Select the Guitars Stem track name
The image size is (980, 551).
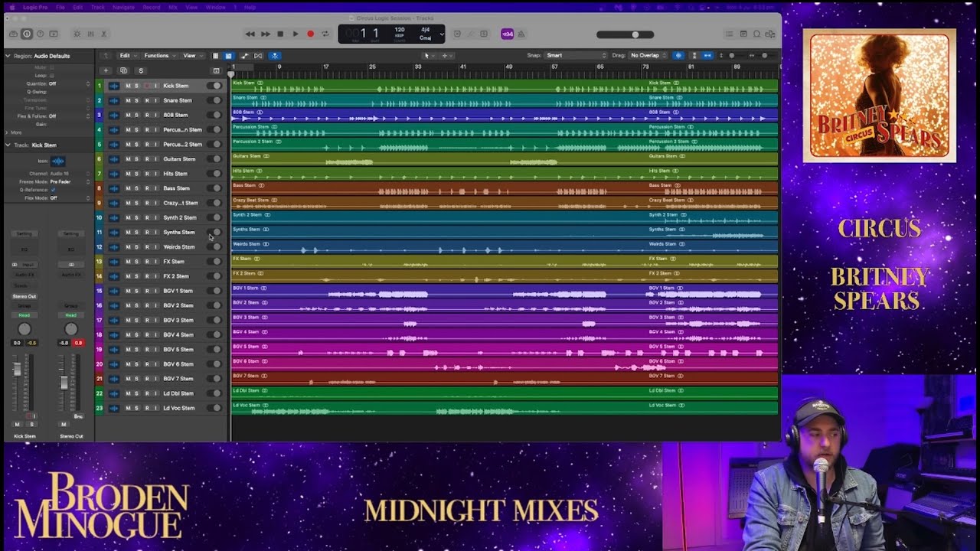click(x=179, y=159)
